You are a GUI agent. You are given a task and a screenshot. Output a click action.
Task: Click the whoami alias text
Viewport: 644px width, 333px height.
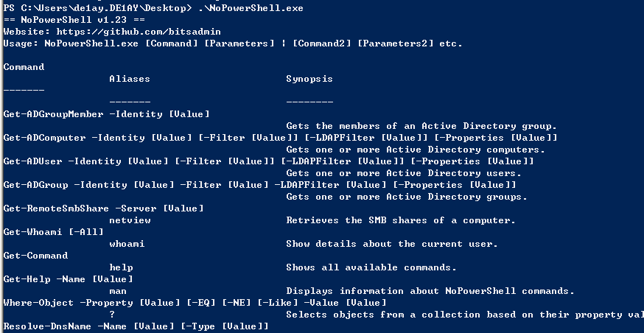click(127, 244)
